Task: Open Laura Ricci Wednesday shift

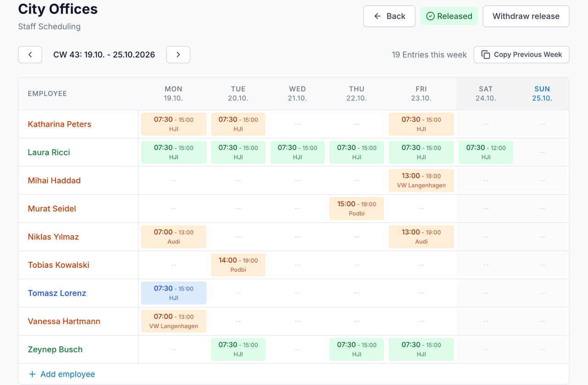Action: click(x=297, y=152)
